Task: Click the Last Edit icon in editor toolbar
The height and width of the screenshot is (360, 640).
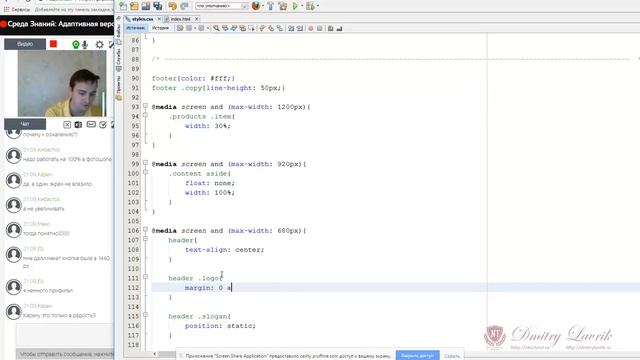Action: tap(180, 28)
